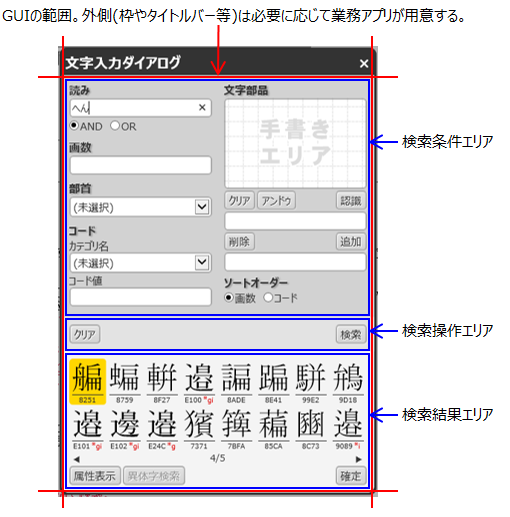Click クリア in the search operation area
This screenshot has height=517, width=510.
click(x=85, y=334)
